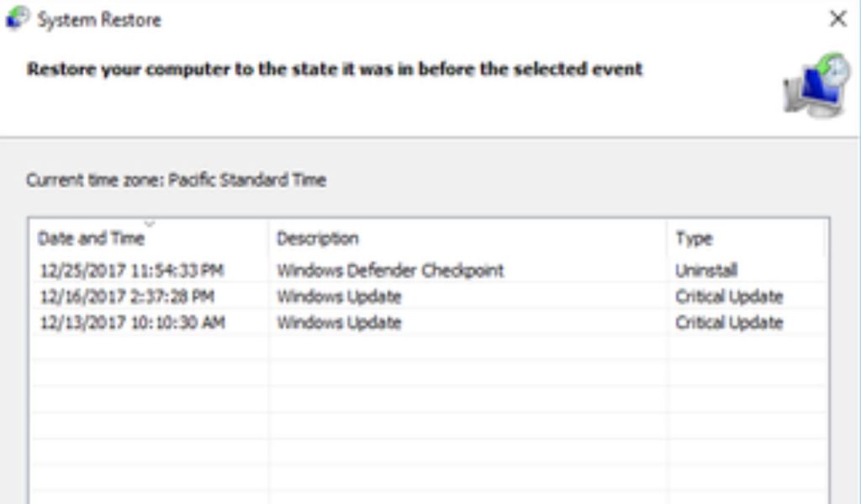
Task: Pick Windows Update description from 12/16/2017 row
Action: [x=339, y=297]
